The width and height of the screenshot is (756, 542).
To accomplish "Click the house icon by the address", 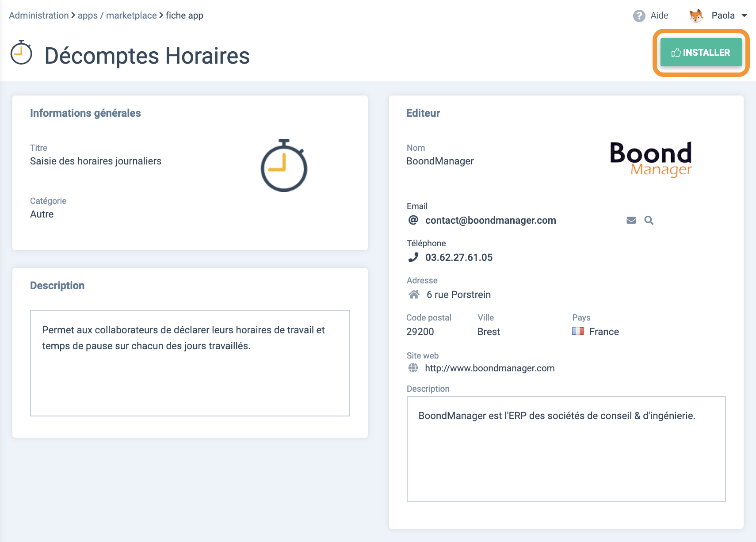I will [x=414, y=294].
